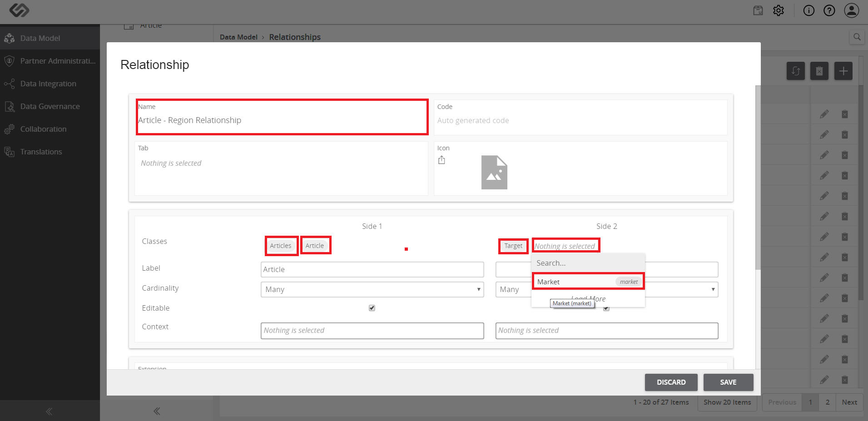
Task: Focus the Side 1 Label input
Action: click(372, 269)
